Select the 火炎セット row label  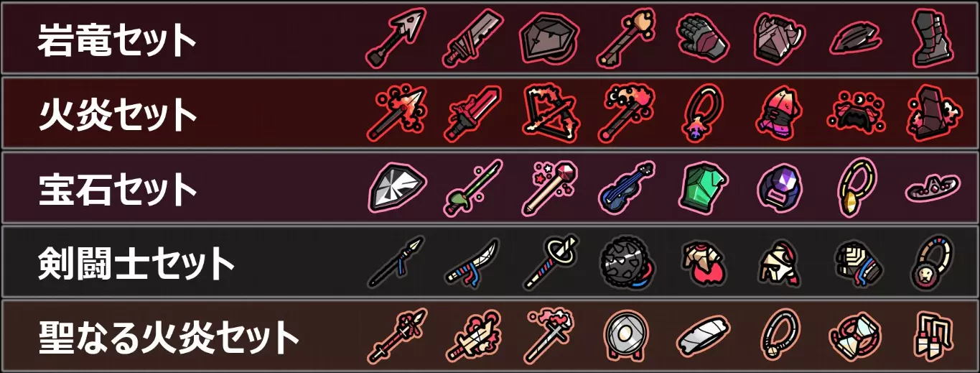tap(117, 114)
